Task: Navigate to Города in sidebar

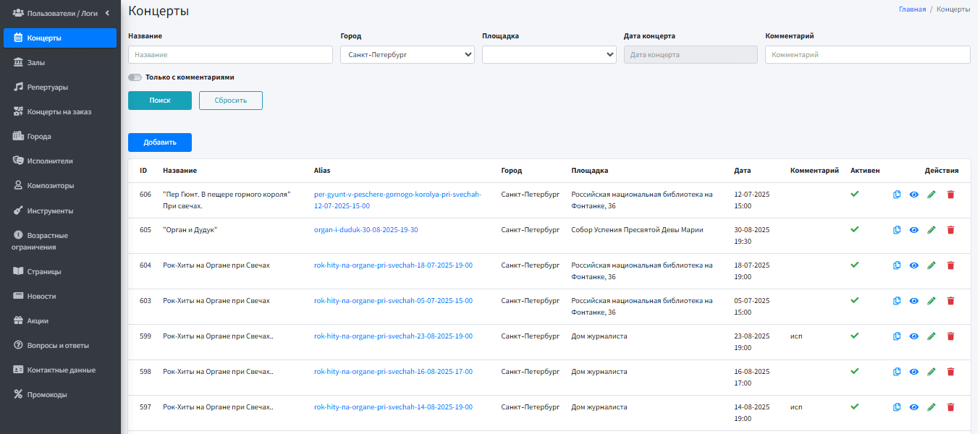Action: point(60,136)
